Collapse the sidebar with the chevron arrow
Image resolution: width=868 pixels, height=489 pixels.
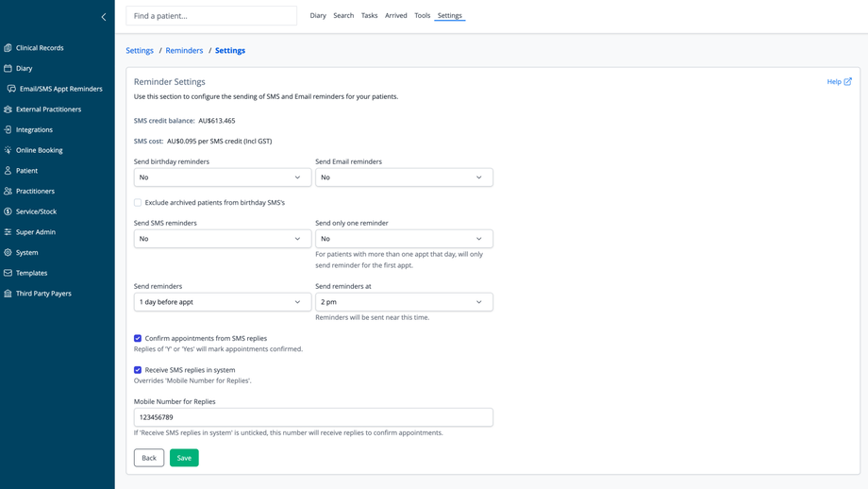pyautogui.click(x=104, y=16)
